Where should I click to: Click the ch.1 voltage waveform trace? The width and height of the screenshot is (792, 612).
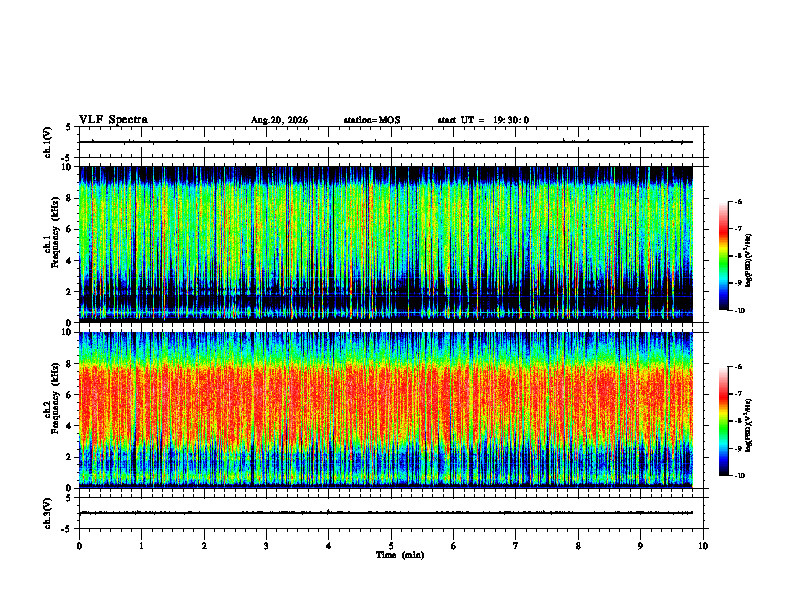click(x=386, y=142)
